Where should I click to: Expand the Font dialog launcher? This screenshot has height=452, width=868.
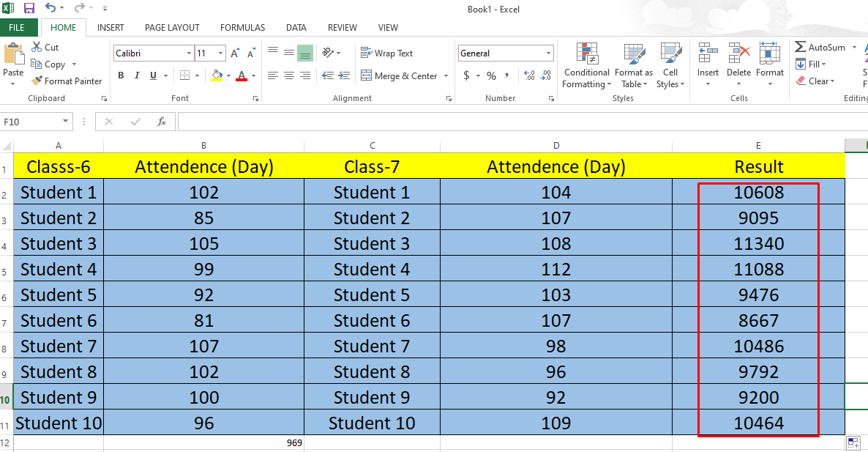255,99
